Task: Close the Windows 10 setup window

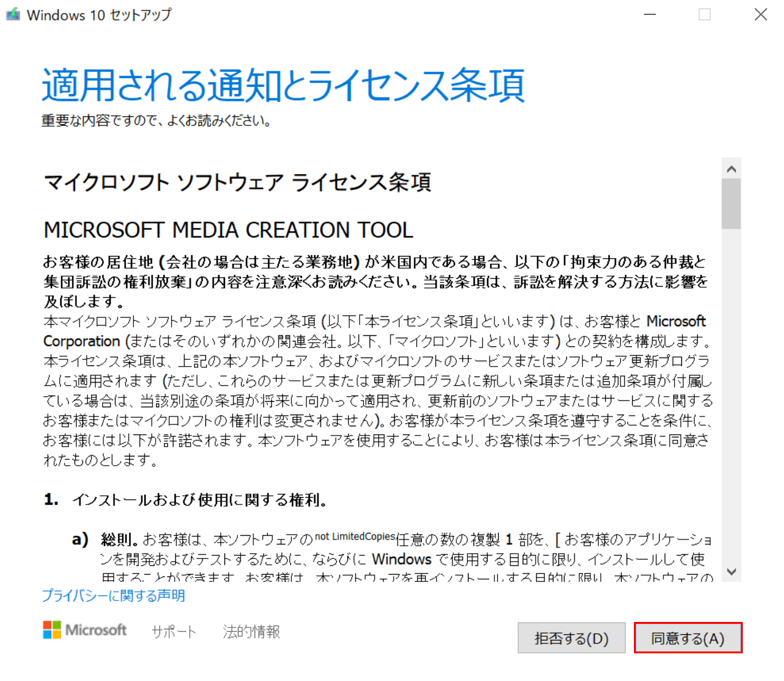Action: click(761, 14)
